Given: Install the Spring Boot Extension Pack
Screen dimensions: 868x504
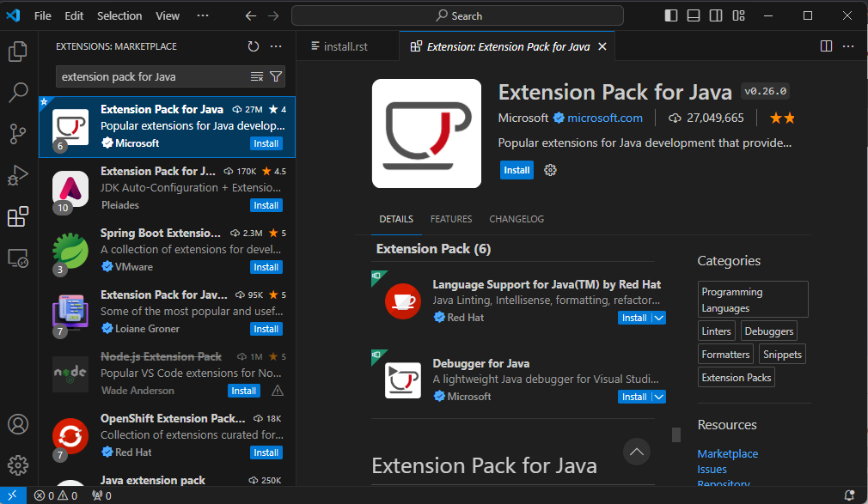Looking at the screenshot, I should click(266, 267).
